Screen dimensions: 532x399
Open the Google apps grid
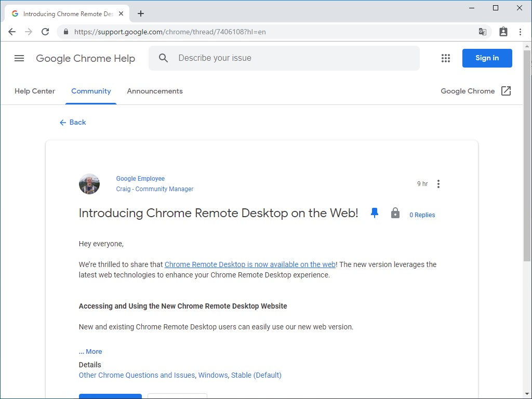point(445,58)
